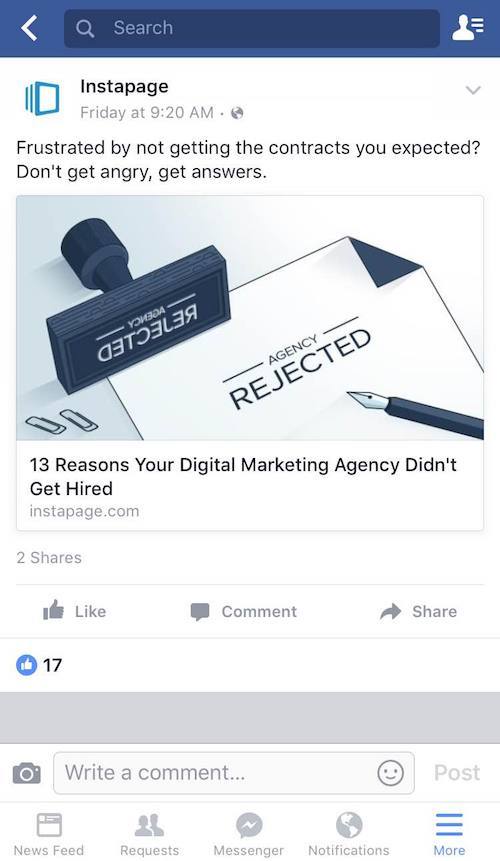Tap the blue thumbs-up reactions icon
This screenshot has height=861, width=500.
pyautogui.click(x=26, y=665)
